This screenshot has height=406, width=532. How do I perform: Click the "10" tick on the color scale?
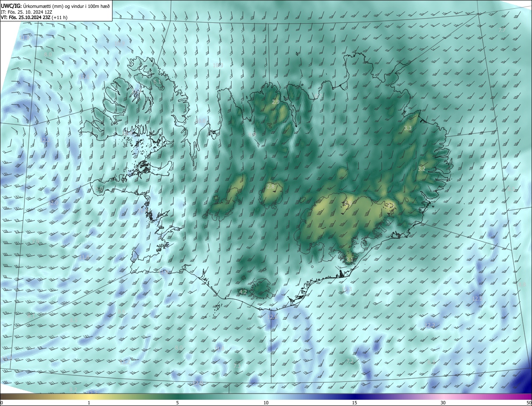click(x=266, y=403)
